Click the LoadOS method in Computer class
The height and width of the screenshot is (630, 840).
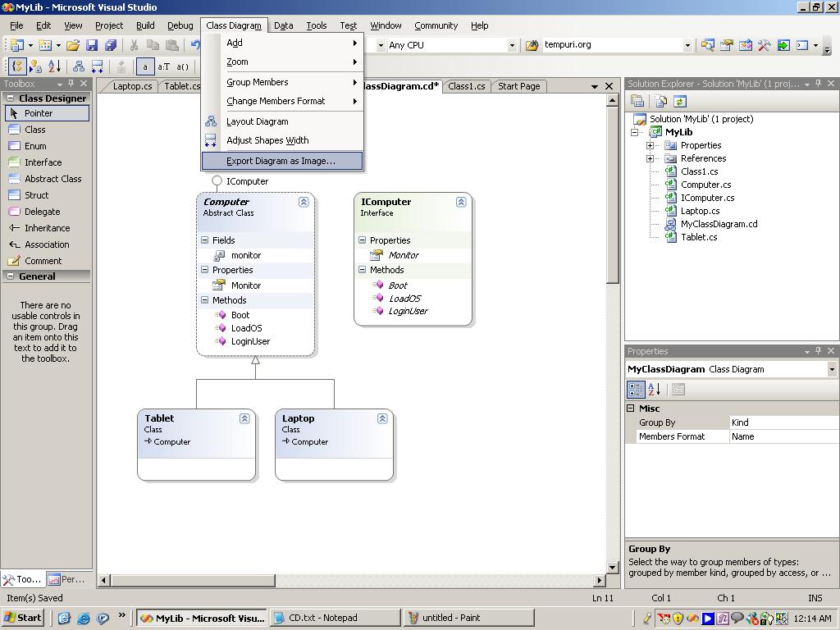pos(246,328)
